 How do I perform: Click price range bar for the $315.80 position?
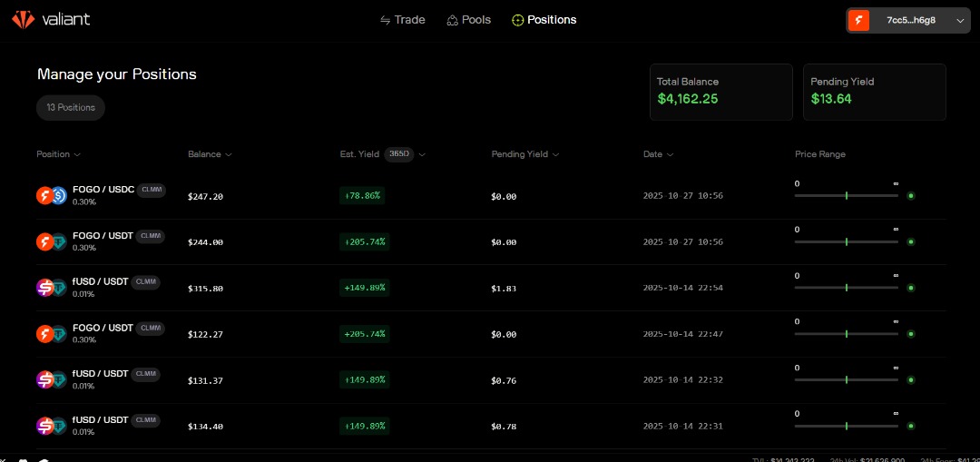(847, 288)
